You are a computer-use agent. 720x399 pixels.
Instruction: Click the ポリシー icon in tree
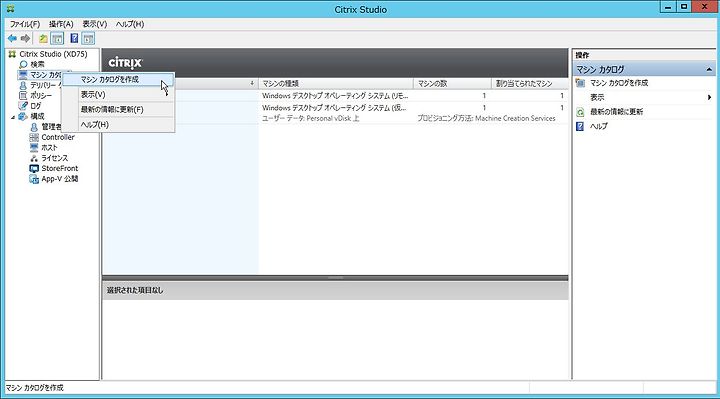click(23, 96)
